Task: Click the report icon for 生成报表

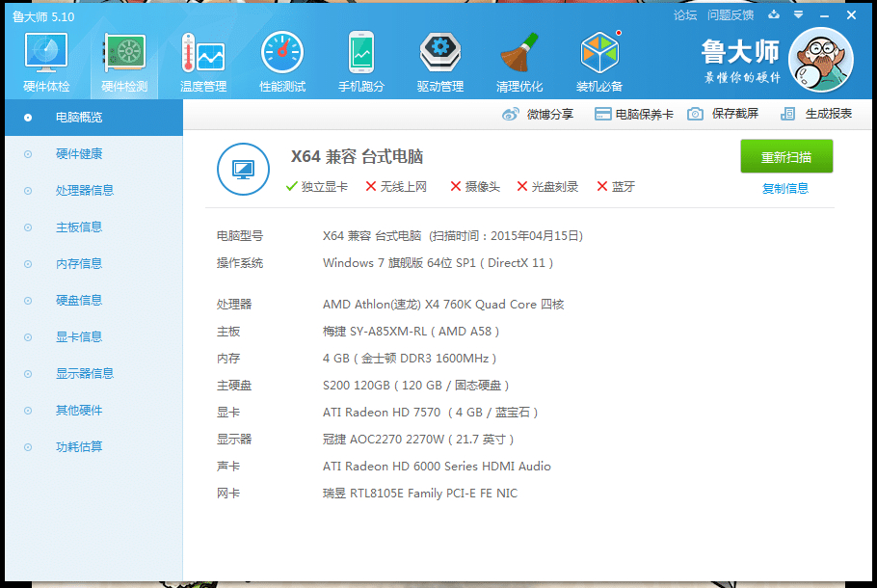Action: point(787,114)
